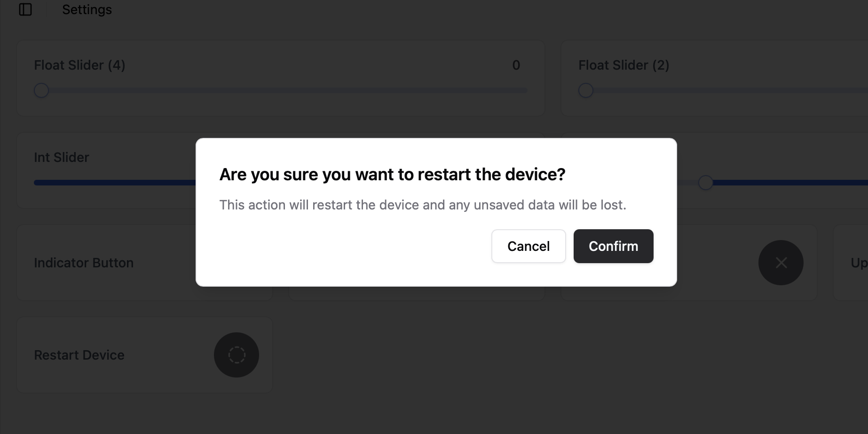The height and width of the screenshot is (434, 868).
Task: Click the slider handle right of the dialog
Action: [x=705, y=183]
